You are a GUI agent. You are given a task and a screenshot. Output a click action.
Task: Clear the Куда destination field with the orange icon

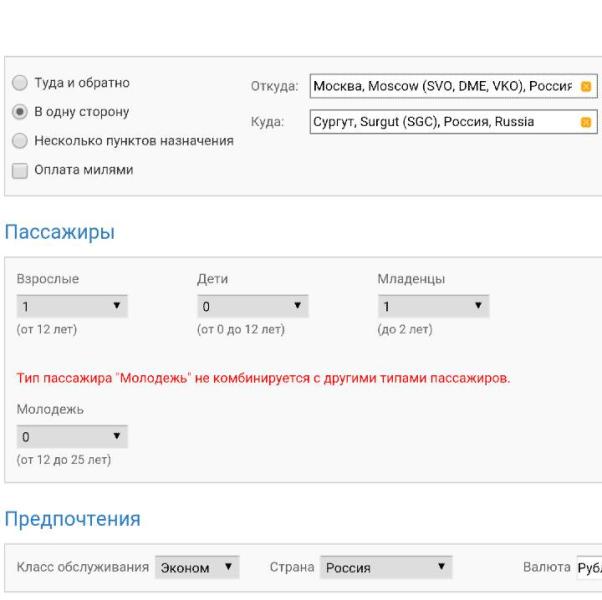pos(586,123)
